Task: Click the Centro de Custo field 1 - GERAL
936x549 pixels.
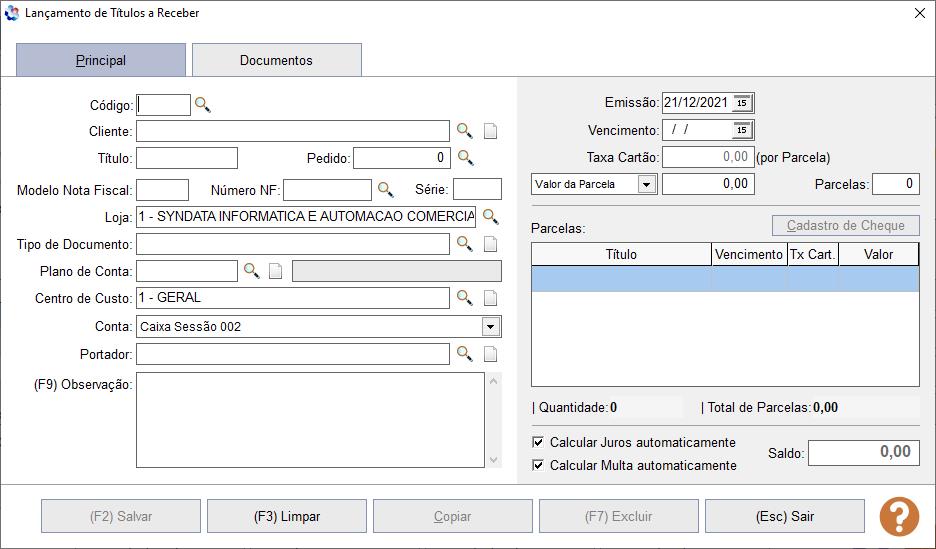Action: pos(292,298)
